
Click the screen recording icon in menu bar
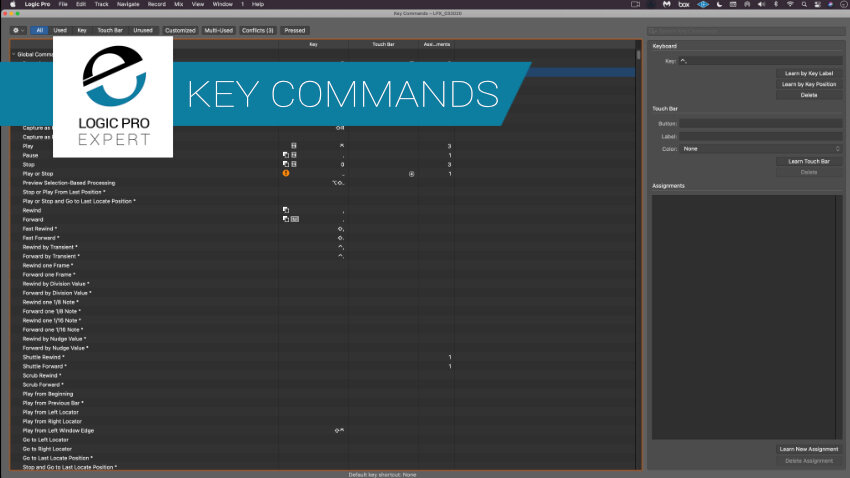pos(635,4)
